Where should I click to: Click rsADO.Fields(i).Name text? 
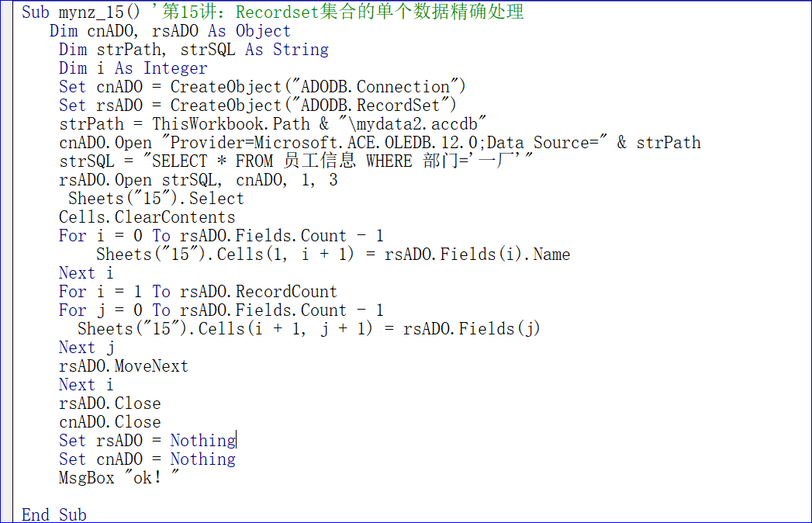point(477,255)
